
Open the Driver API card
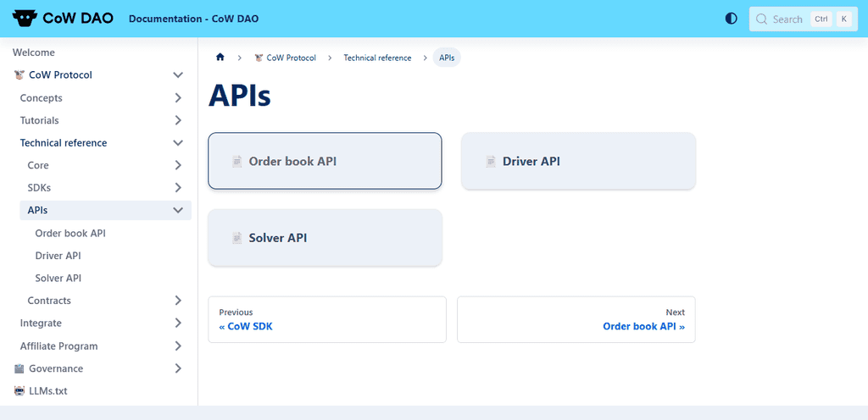click(x=578, y=162)
